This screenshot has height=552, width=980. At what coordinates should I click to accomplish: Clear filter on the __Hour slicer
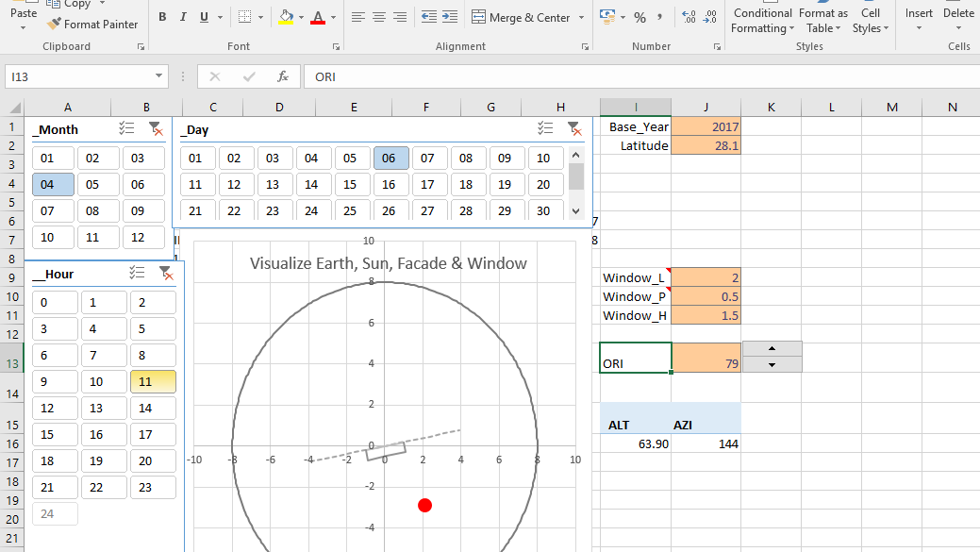pyautogui.click(x=166, y=274)
